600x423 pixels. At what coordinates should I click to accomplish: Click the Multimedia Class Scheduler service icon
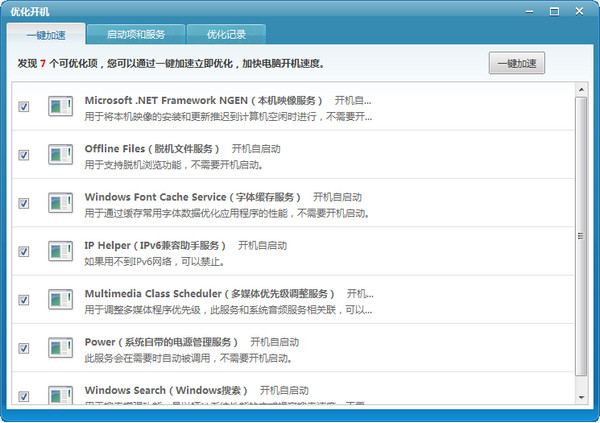pos(60,299)
